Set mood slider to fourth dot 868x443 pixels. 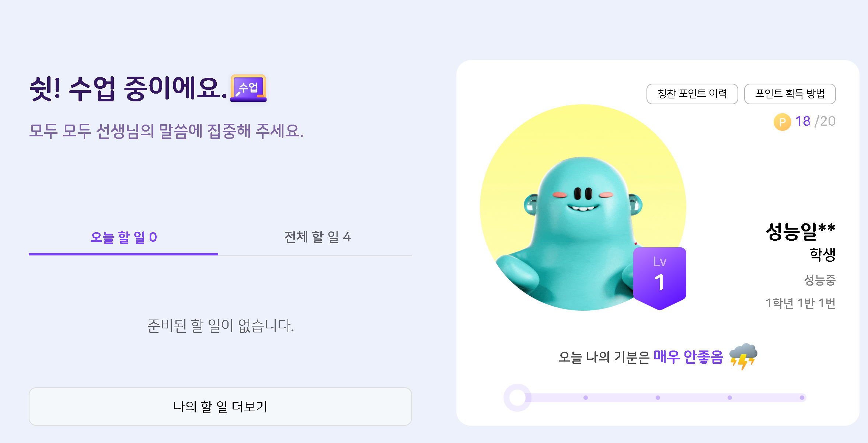tap(730, 398)
